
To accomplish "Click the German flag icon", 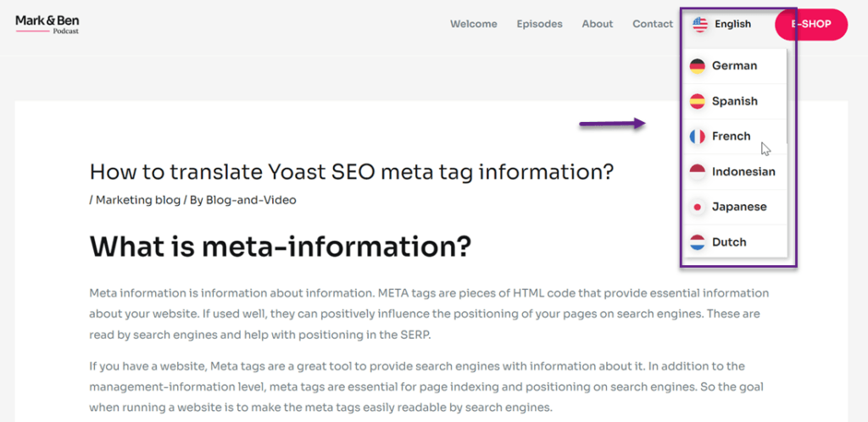I will click(x=697, y=66).
